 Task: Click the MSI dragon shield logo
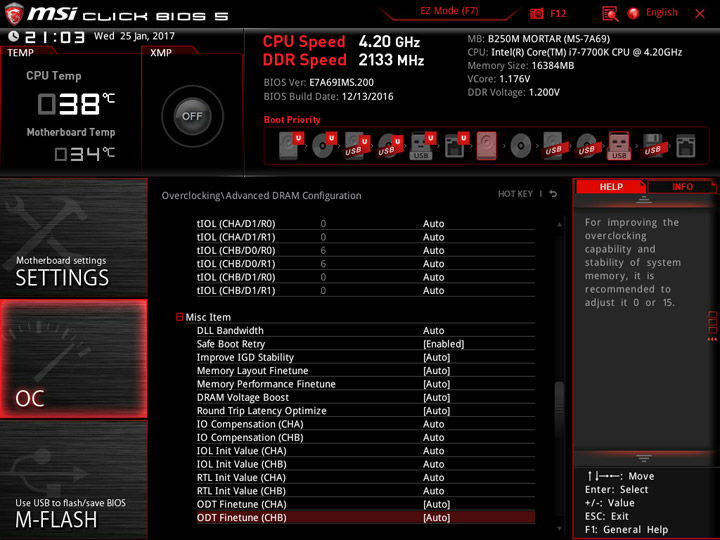[x=14, y=14]
